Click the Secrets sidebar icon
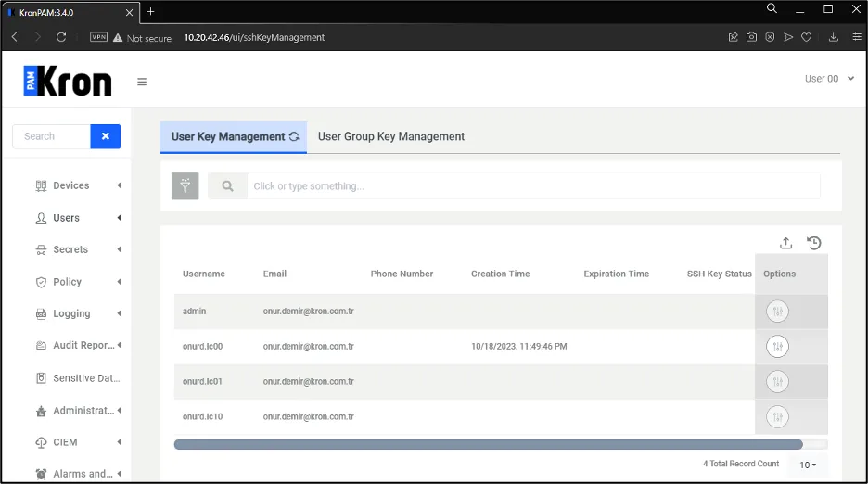This screenshot has height=484, width=868. coord(41,249)
